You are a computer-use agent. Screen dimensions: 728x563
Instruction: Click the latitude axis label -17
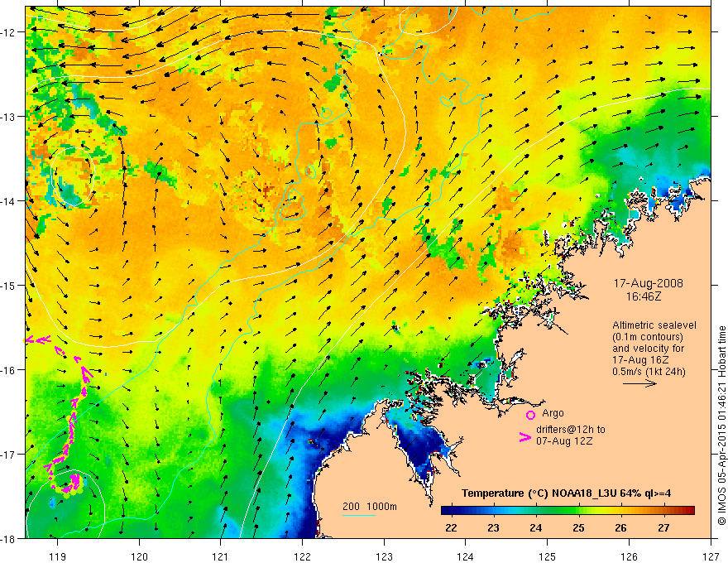pos(8,455)
